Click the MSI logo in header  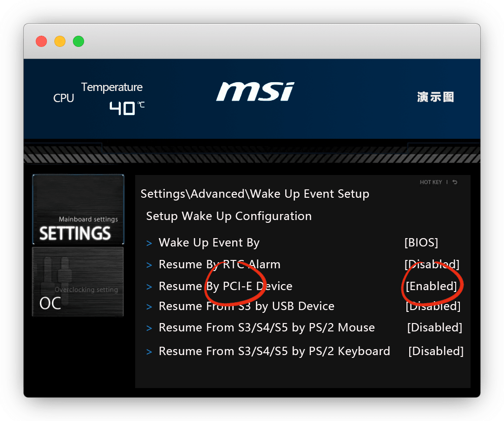click(x=255, y=92)
